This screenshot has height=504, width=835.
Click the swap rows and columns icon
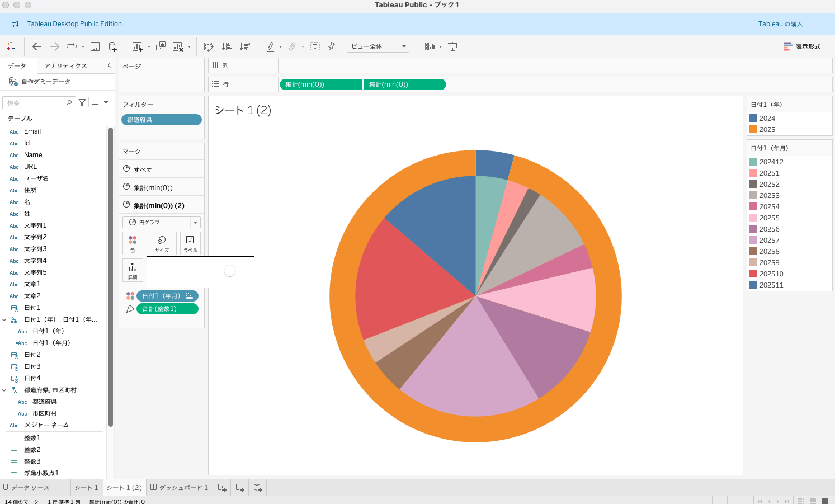click(x=209, y=46)
